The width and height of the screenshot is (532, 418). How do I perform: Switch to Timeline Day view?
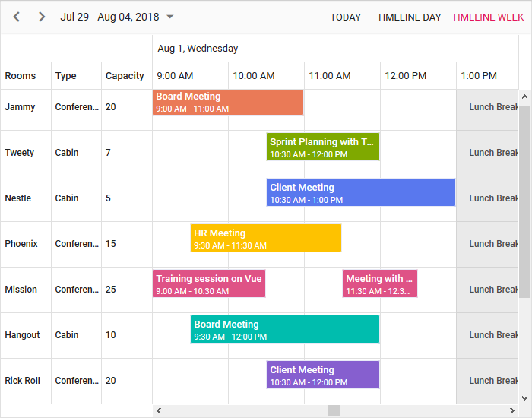point(409,17)
